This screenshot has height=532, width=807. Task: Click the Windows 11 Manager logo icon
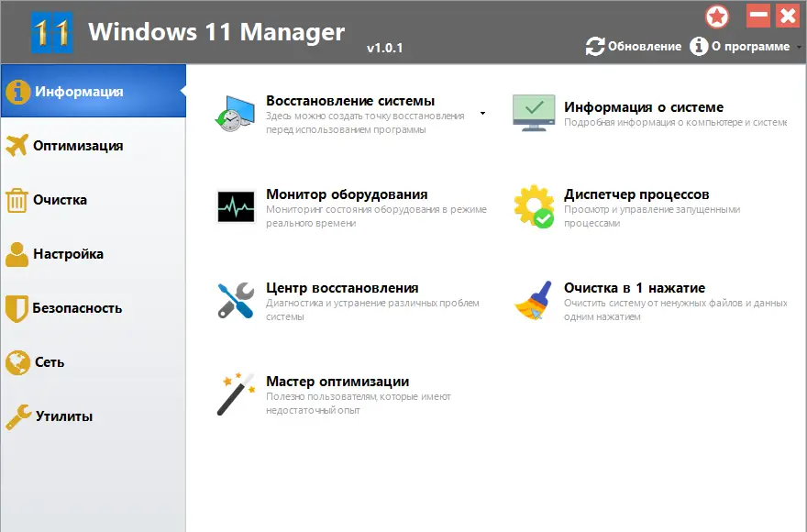[x=52, y=32]
